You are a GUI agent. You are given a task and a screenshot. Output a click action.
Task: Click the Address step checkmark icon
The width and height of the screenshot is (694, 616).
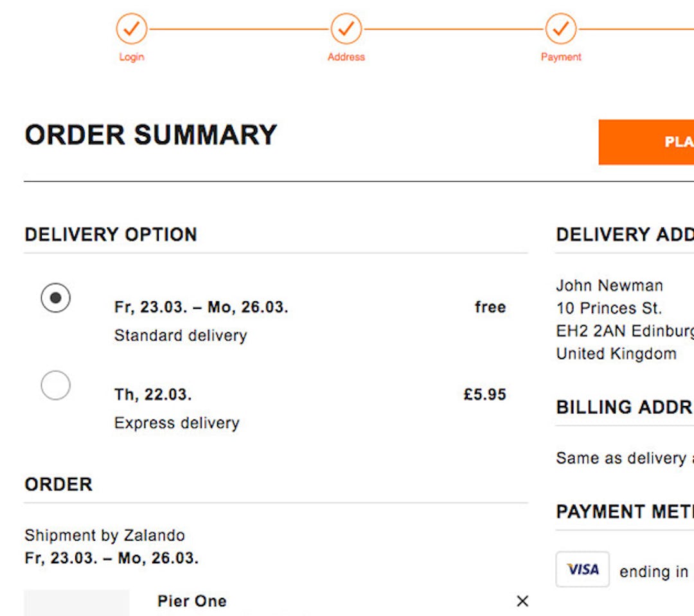(x=346, y=30)
